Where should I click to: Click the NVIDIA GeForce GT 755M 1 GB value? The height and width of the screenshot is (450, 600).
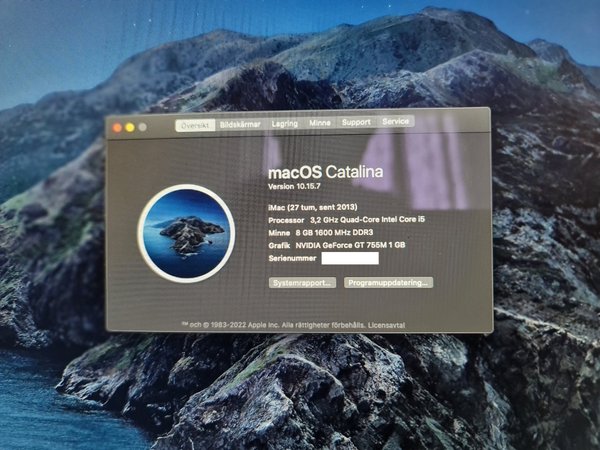pyautogui.click(x=350, y=245)
